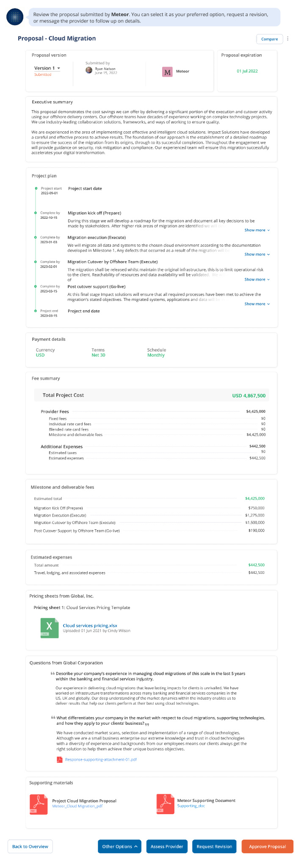
Task: Open the Version 1 dropdown
Action: pyautogui.click(x=47, y=68)
